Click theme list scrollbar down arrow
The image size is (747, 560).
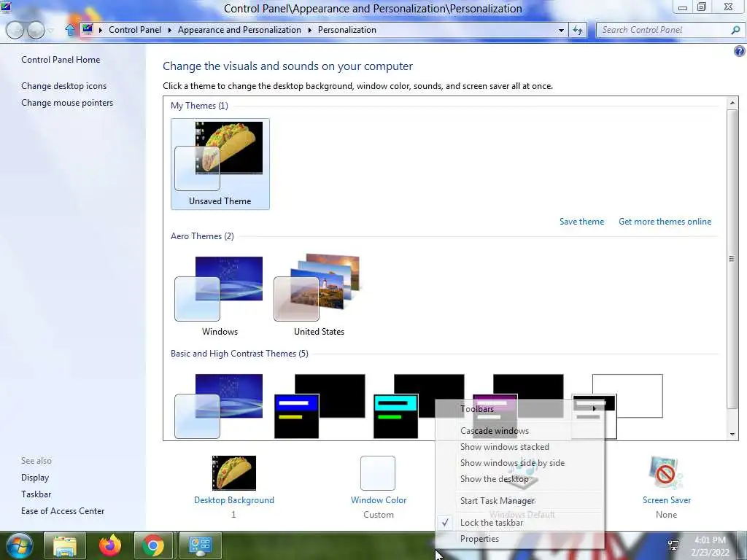coord(732,434)
